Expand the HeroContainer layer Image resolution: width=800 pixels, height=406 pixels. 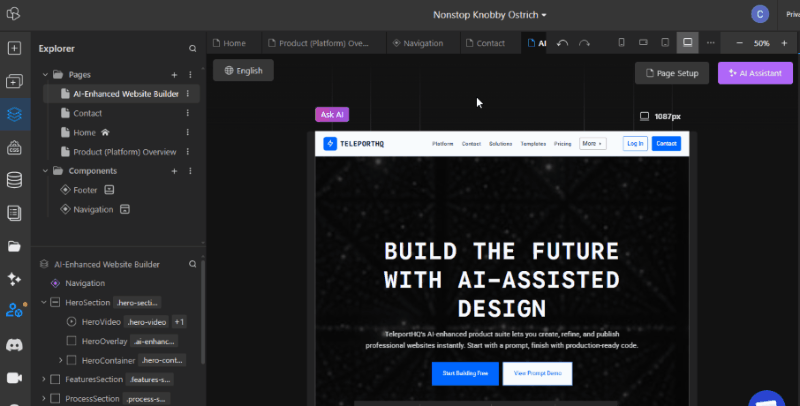[x=61, y=361]
